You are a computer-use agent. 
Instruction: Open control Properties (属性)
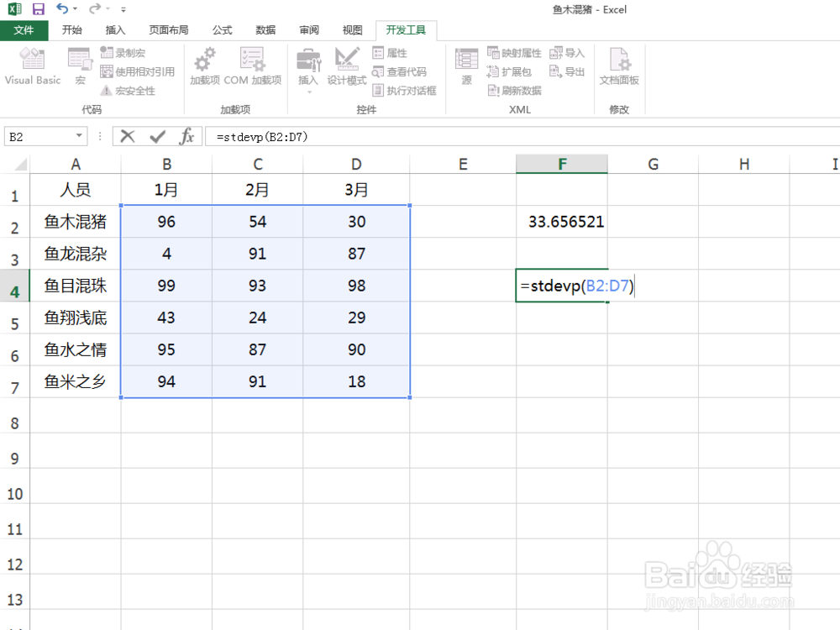click(x=390, y=52)
